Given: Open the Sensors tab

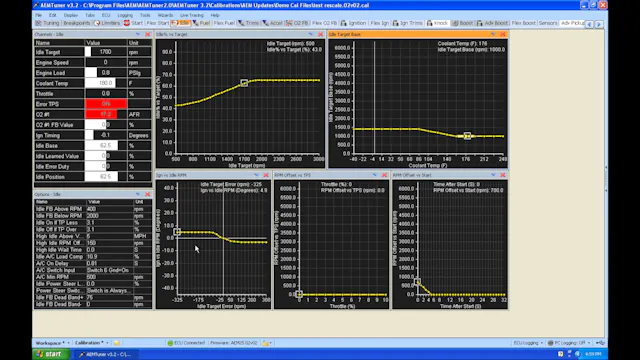Looking at the screenshot, I should click(x=548, y=23).
